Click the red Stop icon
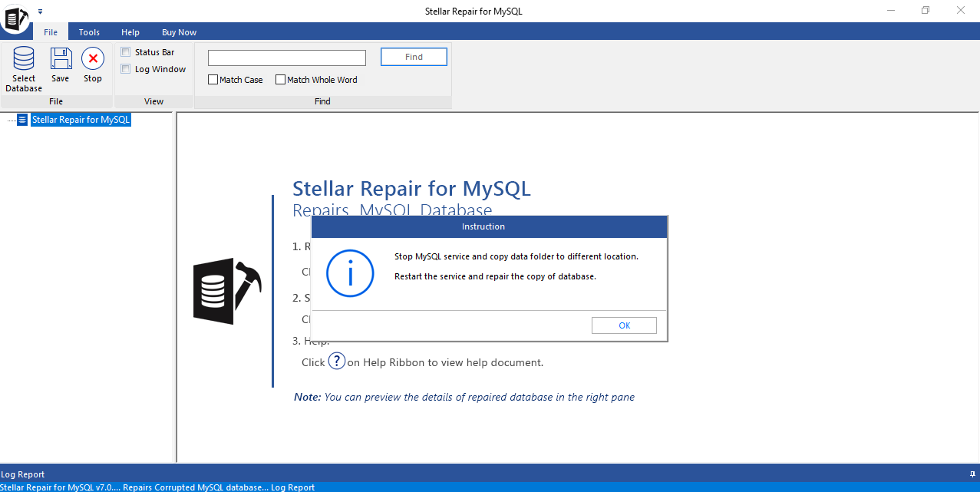Screen dimensions: 980x492 click(x=93, y=59)
